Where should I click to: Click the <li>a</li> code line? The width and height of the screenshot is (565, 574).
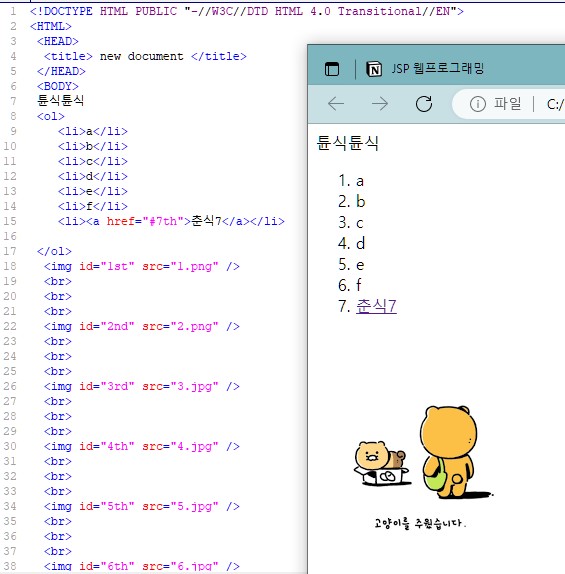(x=93, y=131)
